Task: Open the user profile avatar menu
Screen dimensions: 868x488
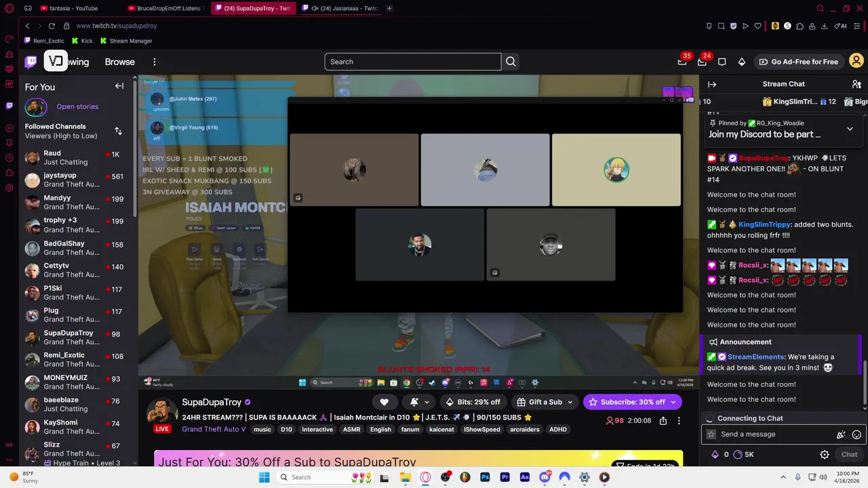Action: (x=856, y=62)
